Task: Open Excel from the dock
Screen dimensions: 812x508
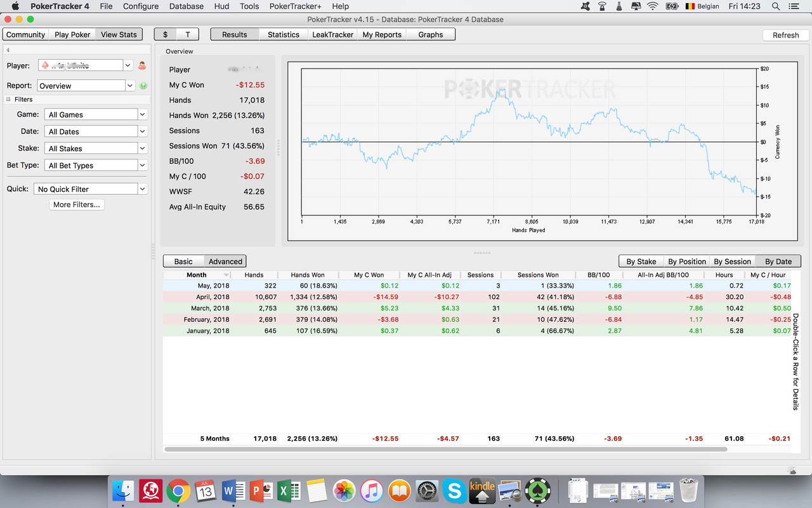Action: 289,491
